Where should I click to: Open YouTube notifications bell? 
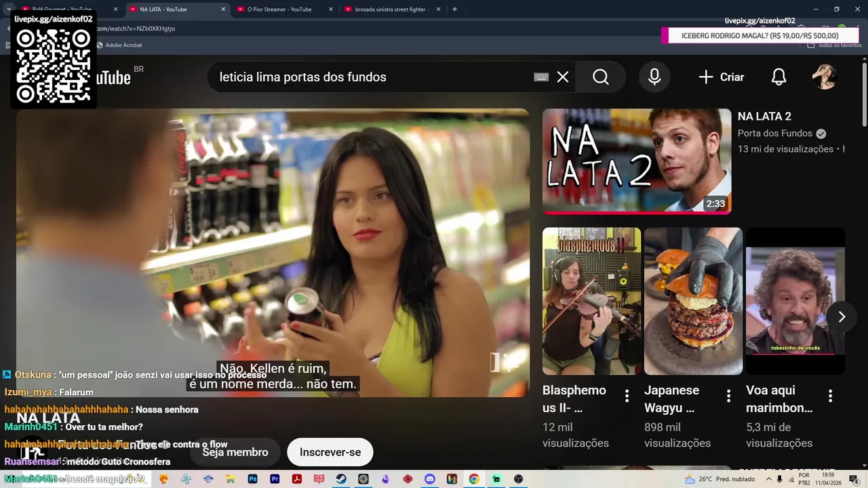point(778,77)
